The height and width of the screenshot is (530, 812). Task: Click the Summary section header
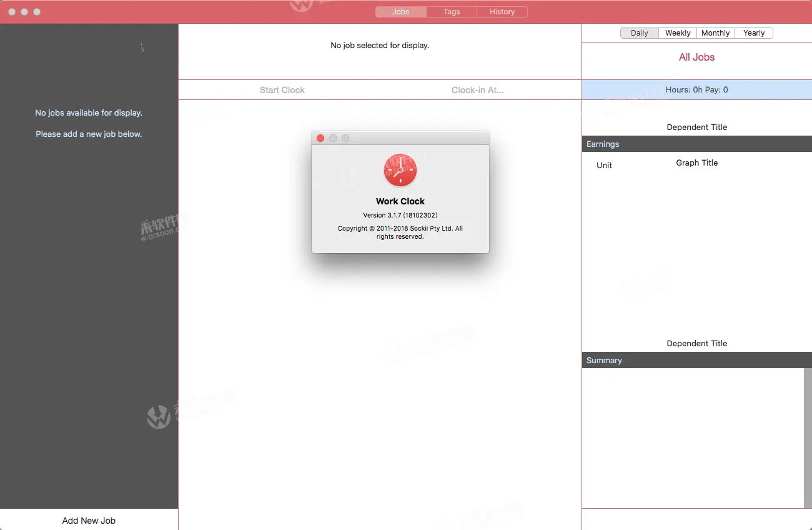click(697, 360)
